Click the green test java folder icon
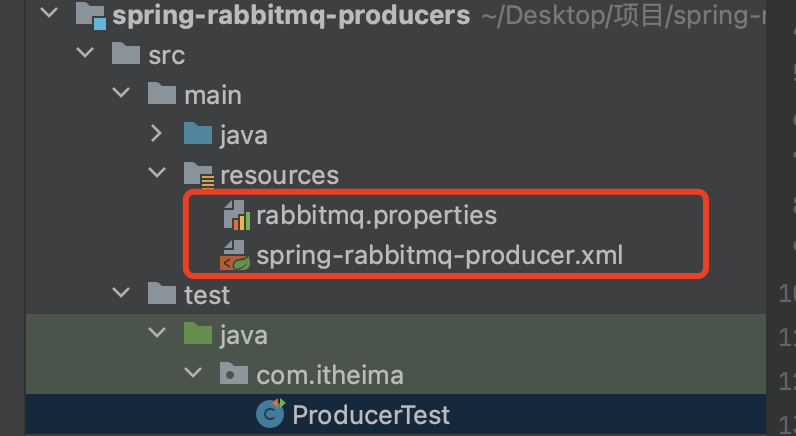Screen dimensions: 796x436 coord(198,333)
